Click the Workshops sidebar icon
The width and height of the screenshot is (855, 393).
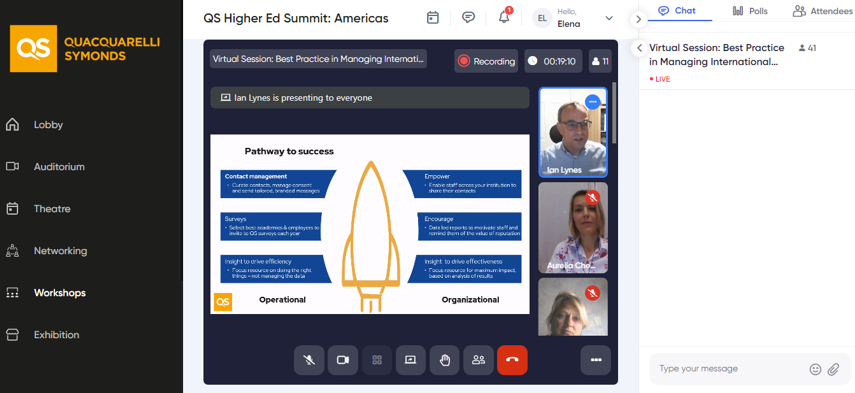(x=12, y=293)
